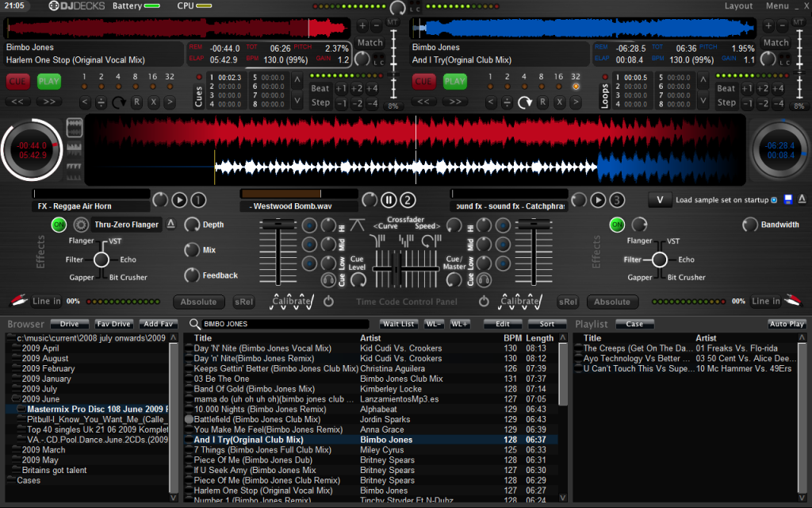Image resolution: width=812 pixels, height=508 pixels.
Task: Click left Cues panel up arrow
Action: point(297,81)
